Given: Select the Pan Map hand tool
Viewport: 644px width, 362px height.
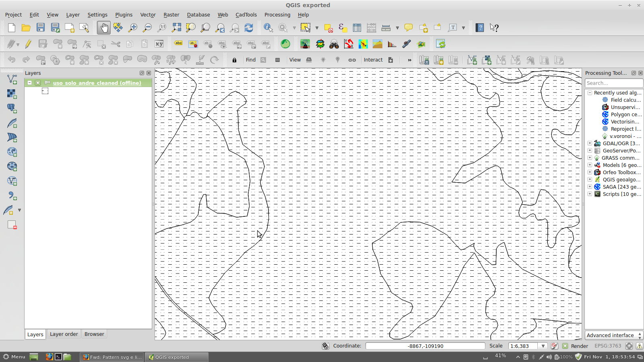Looking at the screenshot, I should [x=104, y=28].
